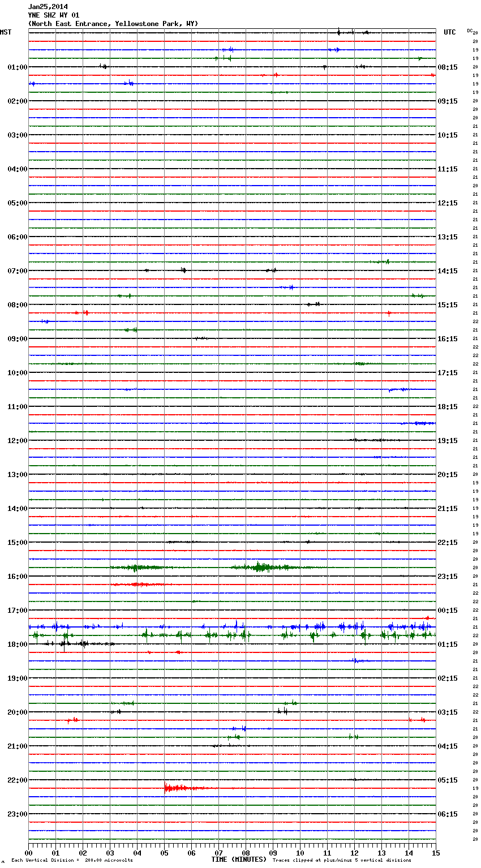
Task: Select the '07:00' MST time label
Action: point(18,271)
